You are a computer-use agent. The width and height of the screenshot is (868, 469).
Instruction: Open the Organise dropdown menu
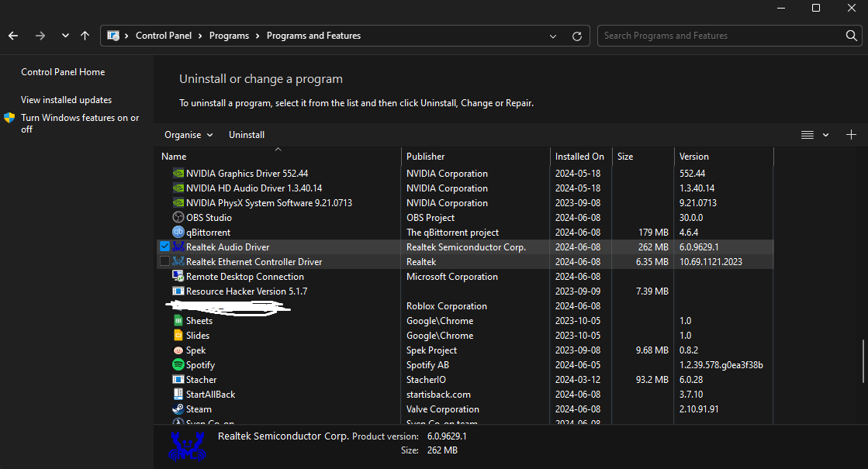(188, 135)
